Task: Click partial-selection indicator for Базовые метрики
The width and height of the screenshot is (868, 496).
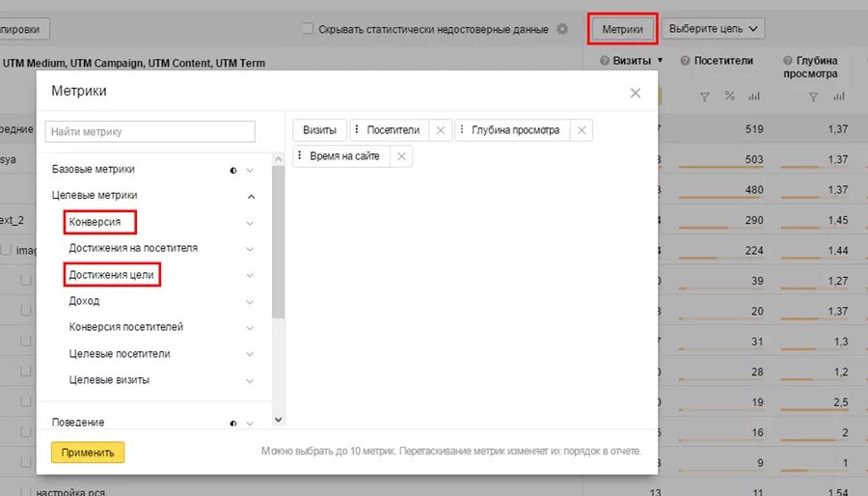Action: [x=233, y=171]
